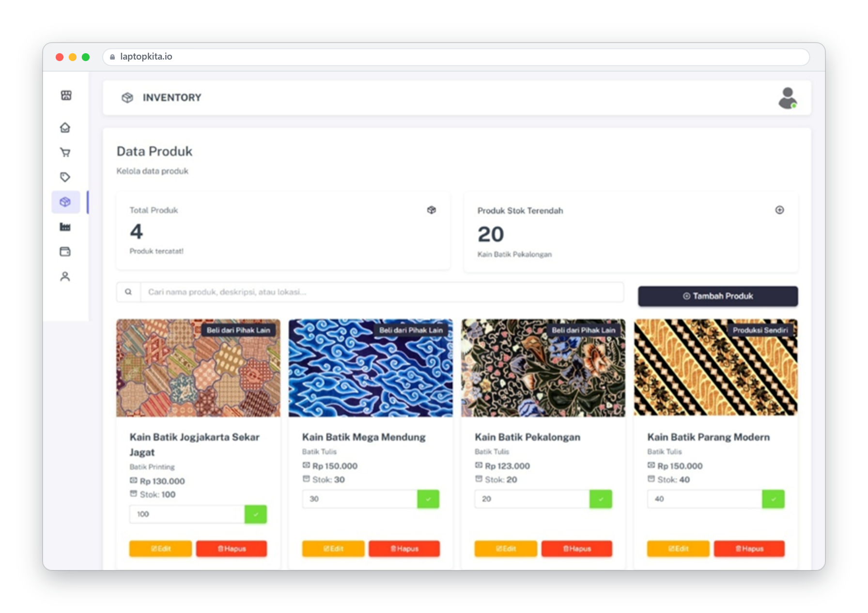
Task: Click the Rp 123.000 price text
Action: point(507,466)
